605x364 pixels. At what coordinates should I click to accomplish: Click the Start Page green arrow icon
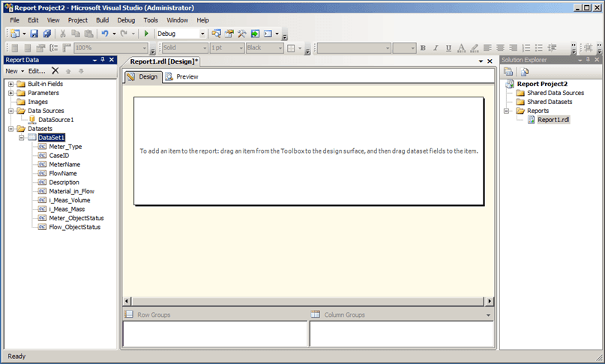click(x=255, y=34)
